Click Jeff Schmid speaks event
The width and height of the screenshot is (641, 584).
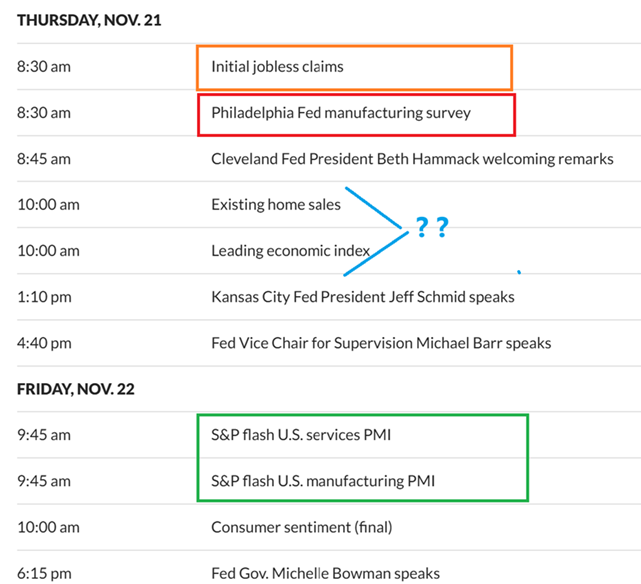pyautogui.click(x=362, y=297)
